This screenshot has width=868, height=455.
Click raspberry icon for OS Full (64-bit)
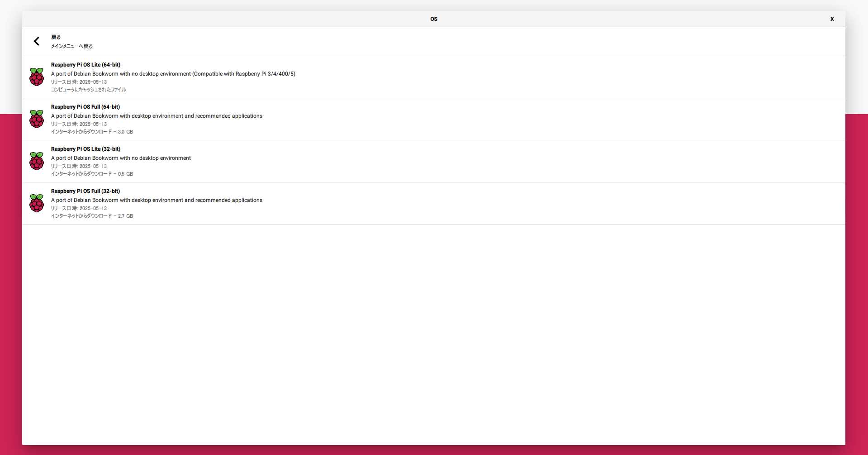click(x=37, y=119)
